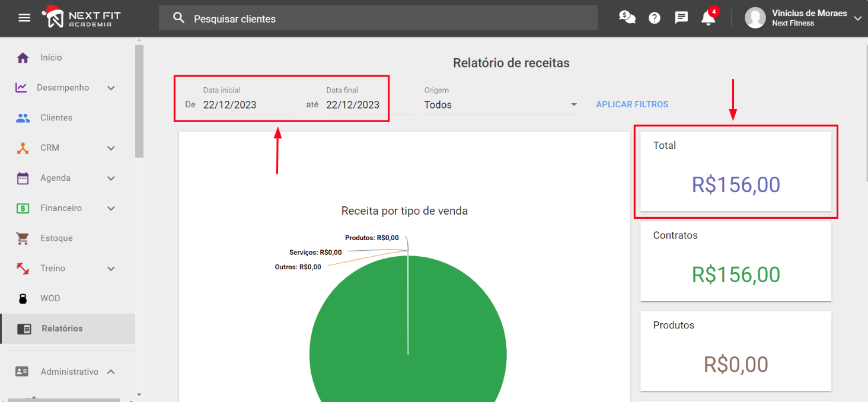Click the 'Serviços: R$0,00' chart label
The image size is (868, 402).
coord(315,253)
